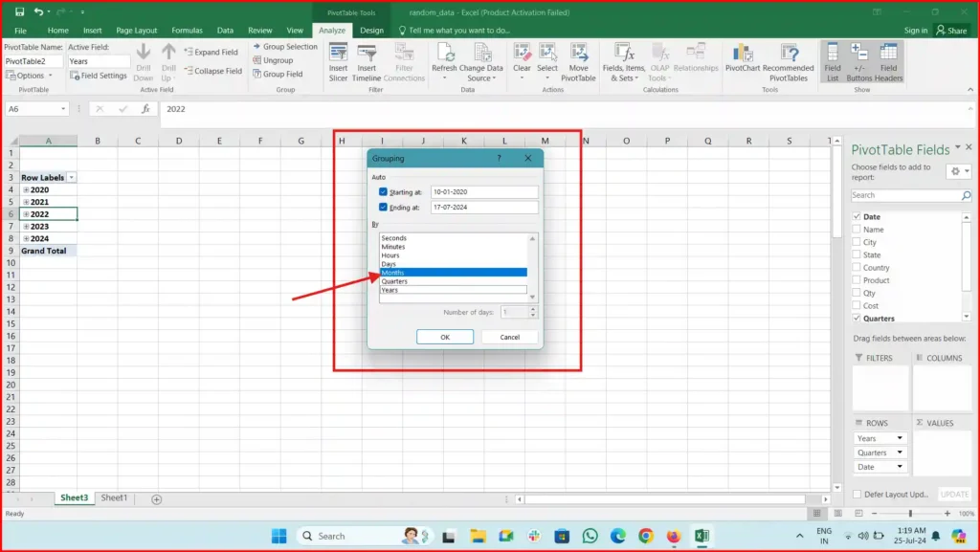This screenshot has height=552, width=980.
Task: Confirm grouping with the OK button
Action: 444,337
